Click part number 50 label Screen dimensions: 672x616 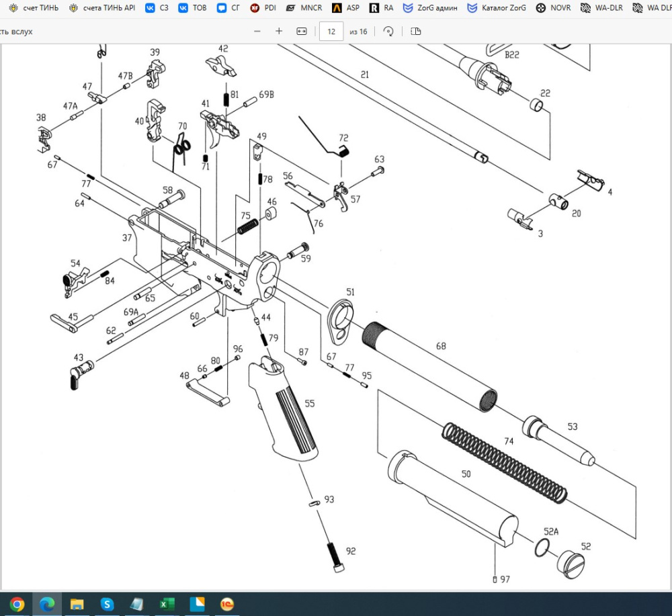coord(466,474)
